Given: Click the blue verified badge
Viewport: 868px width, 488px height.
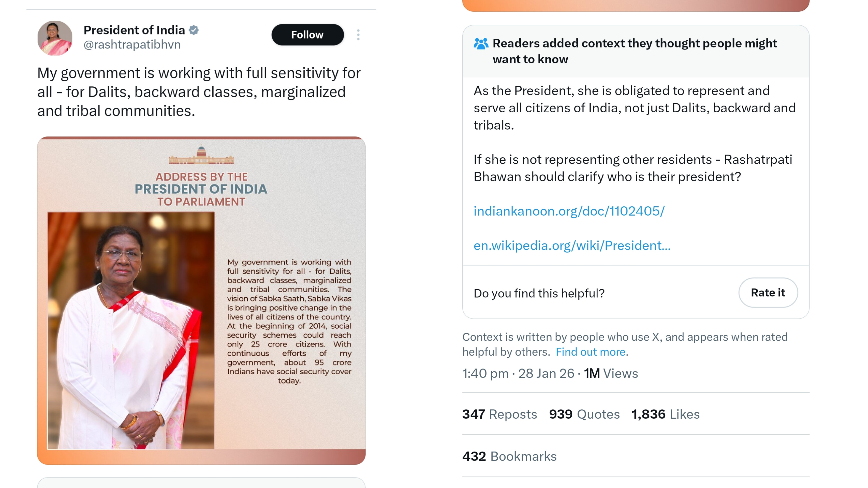Looking at the screenshot, I should point(194,30).
